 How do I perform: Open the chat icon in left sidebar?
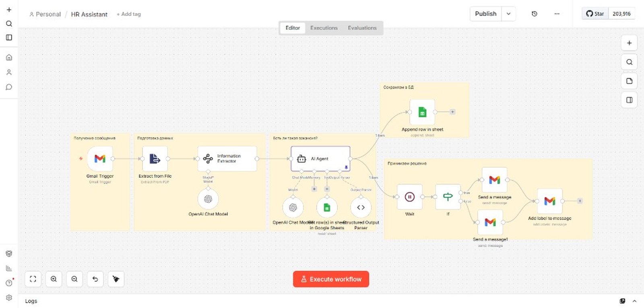[x=9, y=87]
